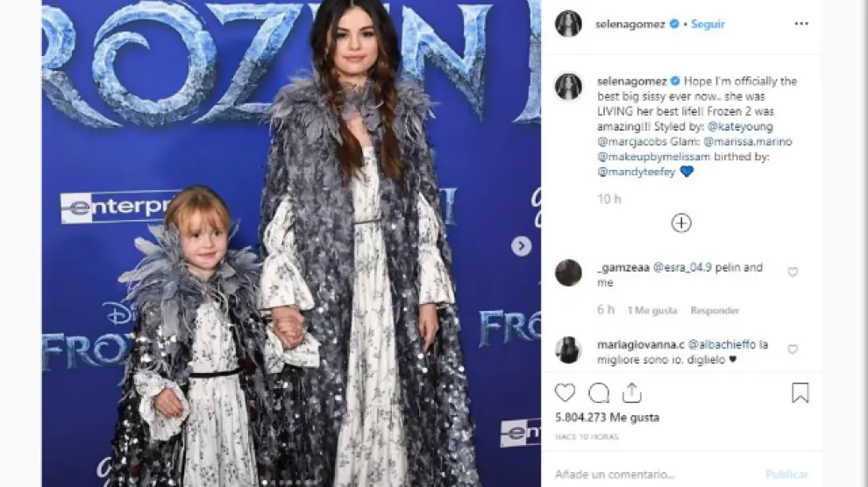Viewport: 868px width, 487px height.
Task: Like _gamzeaa's comment with the small heart
Action: click(x=793, y=272)
